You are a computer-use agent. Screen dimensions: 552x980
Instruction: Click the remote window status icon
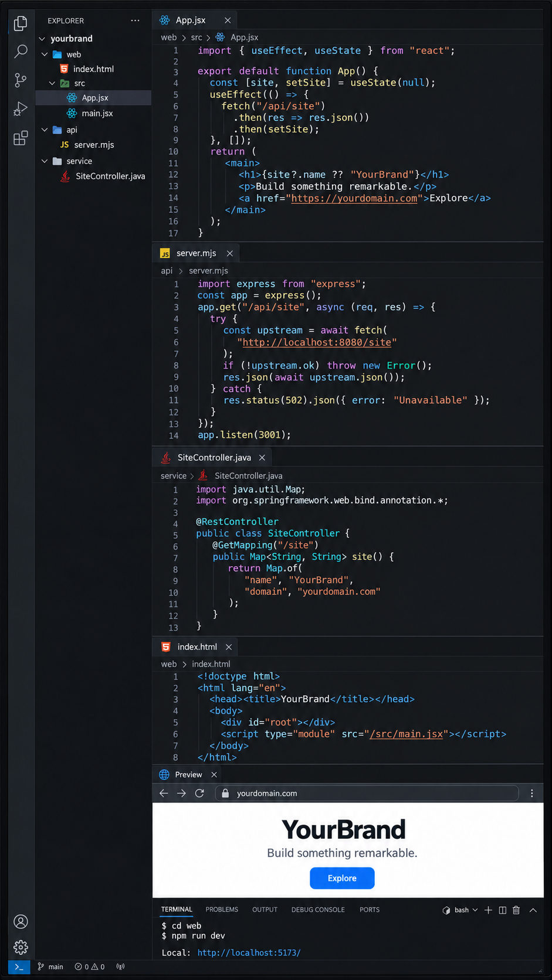click(x=19, y=967)
